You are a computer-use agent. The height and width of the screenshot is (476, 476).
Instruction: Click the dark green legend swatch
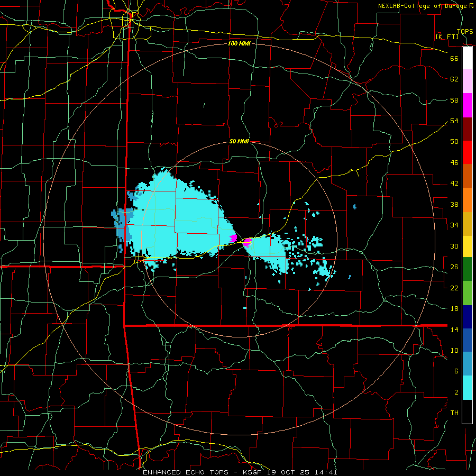pyautogui.click(x=467, y=269)
